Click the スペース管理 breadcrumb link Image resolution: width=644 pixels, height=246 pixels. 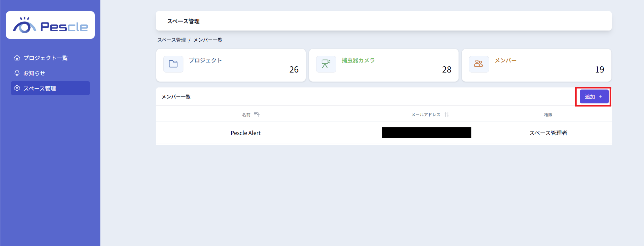pyautogui.click(x=172, y=40)
